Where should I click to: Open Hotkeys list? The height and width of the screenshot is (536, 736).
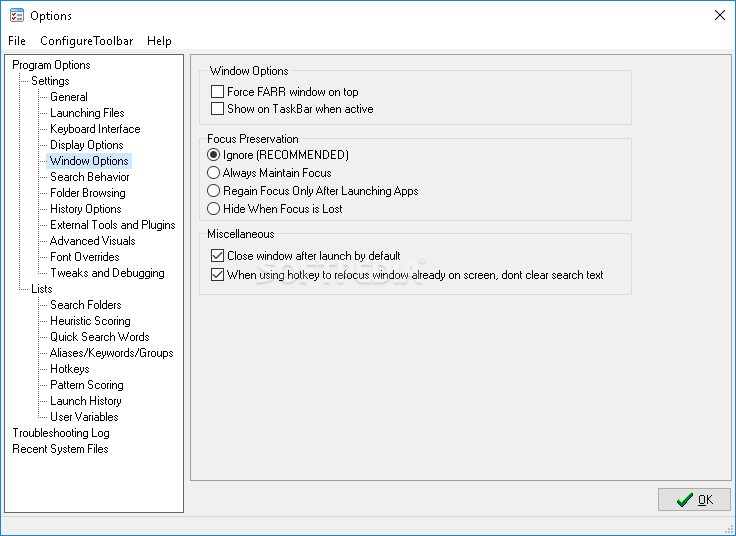tap(70, 368)
